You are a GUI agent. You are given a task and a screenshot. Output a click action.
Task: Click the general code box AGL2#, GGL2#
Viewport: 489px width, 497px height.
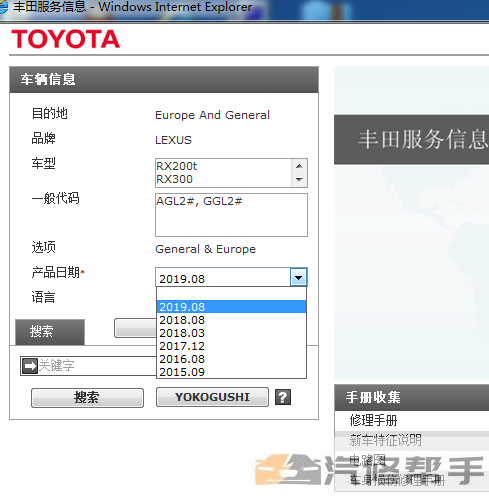coord(231,215)
